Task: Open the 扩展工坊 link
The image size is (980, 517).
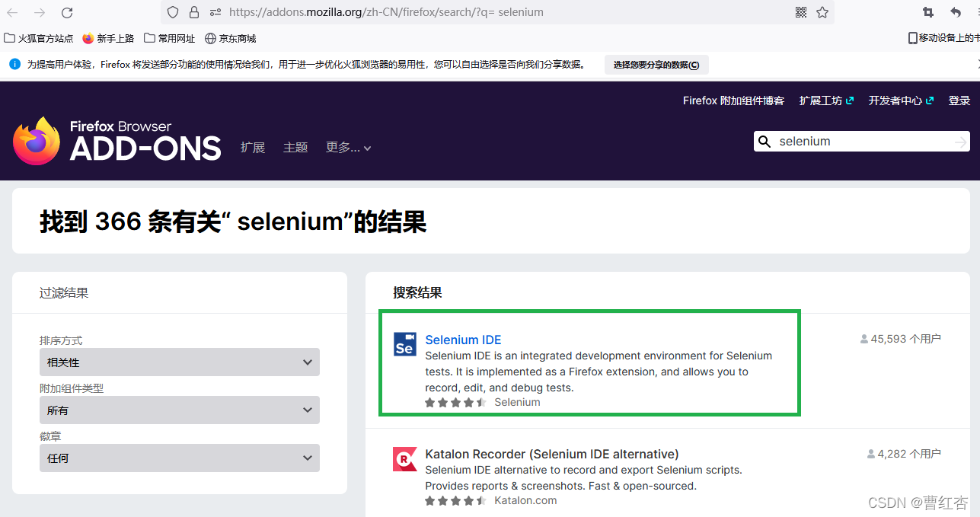Action: pyautogui.click(x=826, y=101)
